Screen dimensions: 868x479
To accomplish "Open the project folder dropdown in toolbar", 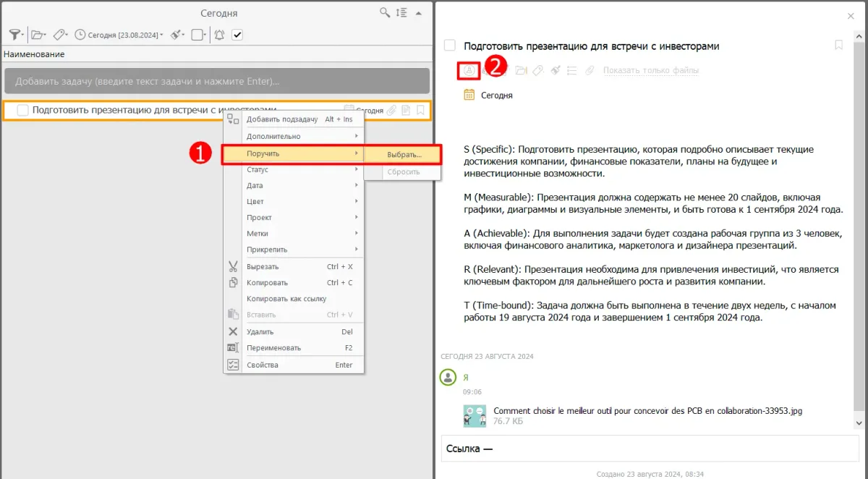I will (x=38, y=35).
